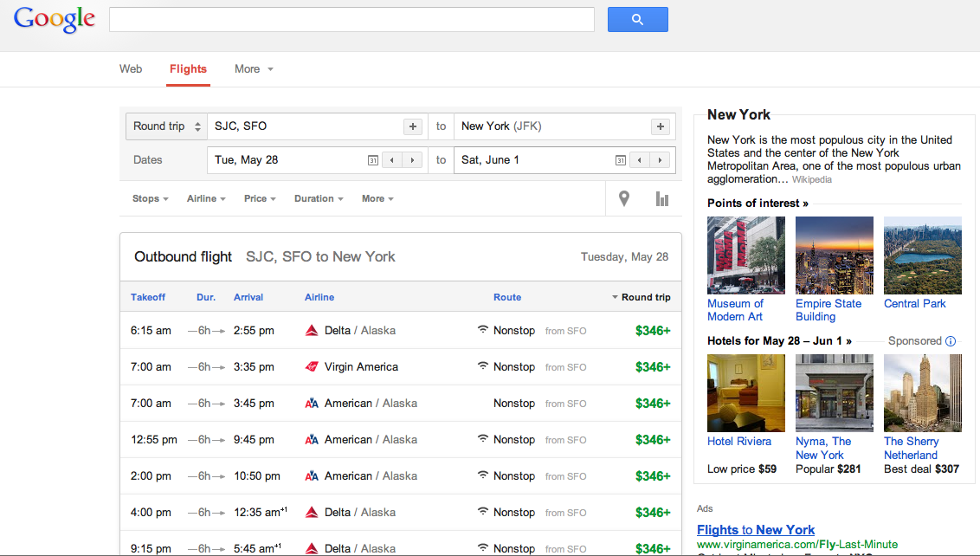Open calendar for return date June 1
Viewport: 980px width, 556px height.
coord(620,160)
